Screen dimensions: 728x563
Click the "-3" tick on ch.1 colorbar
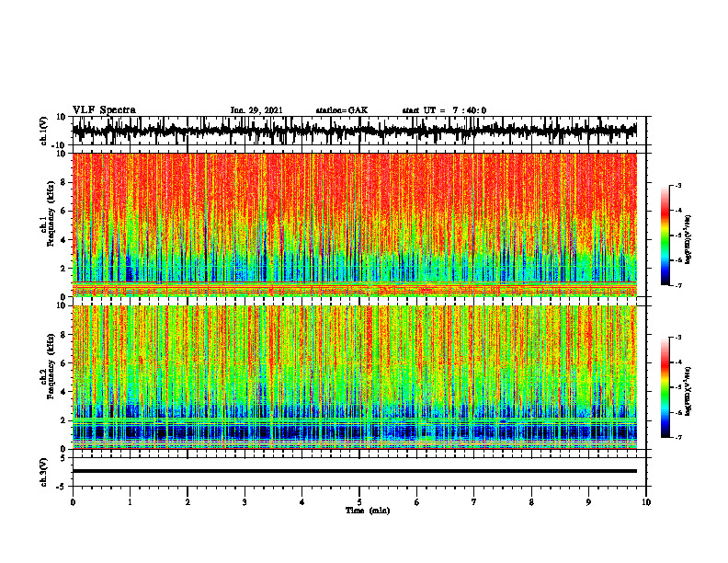pos(677,186)
